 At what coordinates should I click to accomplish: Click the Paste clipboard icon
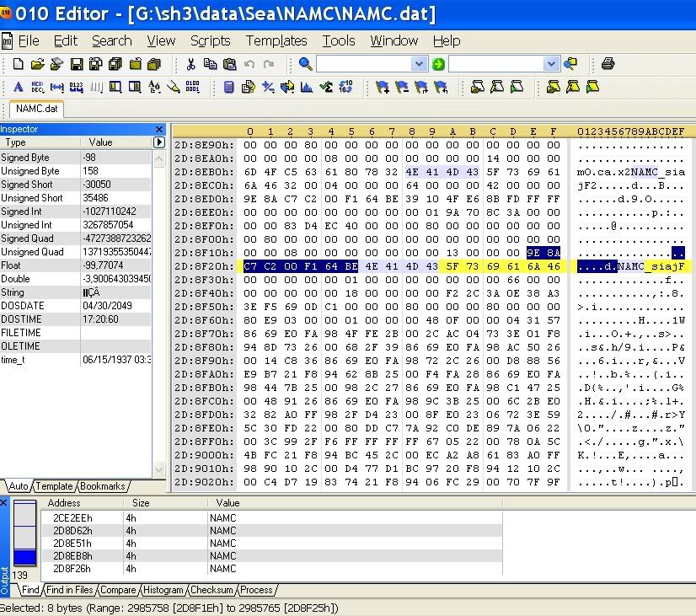tap(229, 64)
